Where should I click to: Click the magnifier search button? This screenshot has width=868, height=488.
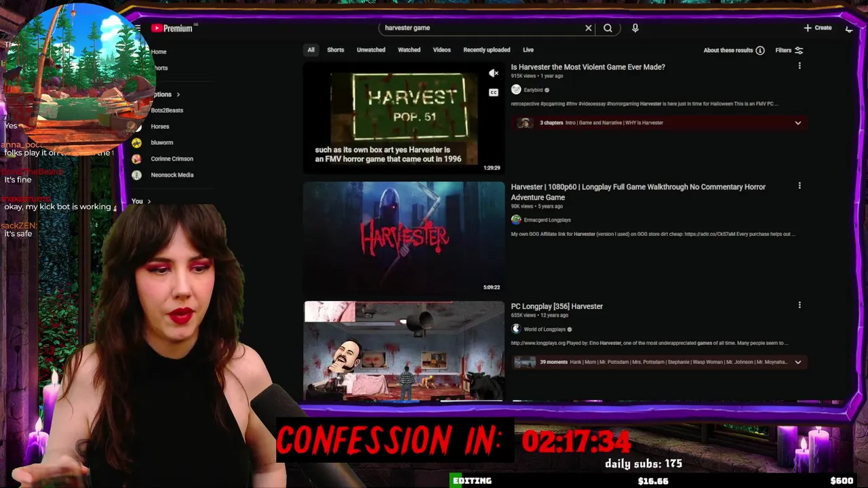(x=608, y=28)
